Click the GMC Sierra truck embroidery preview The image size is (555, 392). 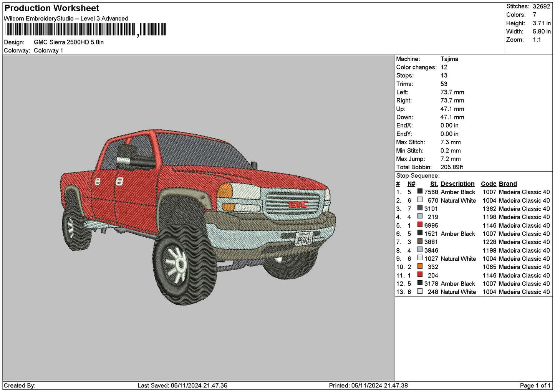198,217
